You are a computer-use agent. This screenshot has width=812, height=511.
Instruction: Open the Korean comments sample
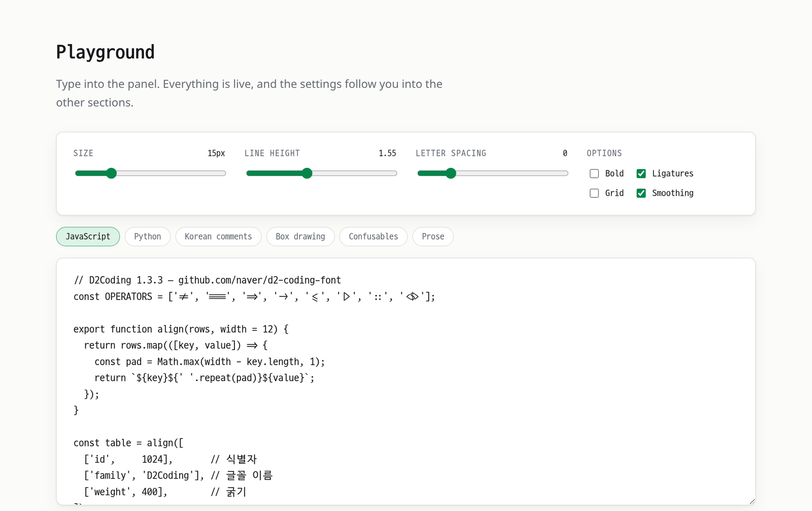pyautogui.click(x=218, y=236)
